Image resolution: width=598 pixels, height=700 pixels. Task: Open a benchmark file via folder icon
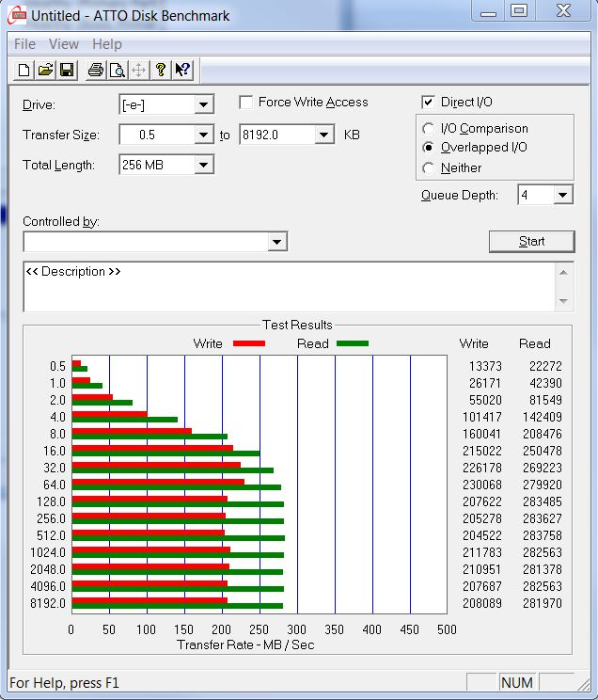(45, 70)
